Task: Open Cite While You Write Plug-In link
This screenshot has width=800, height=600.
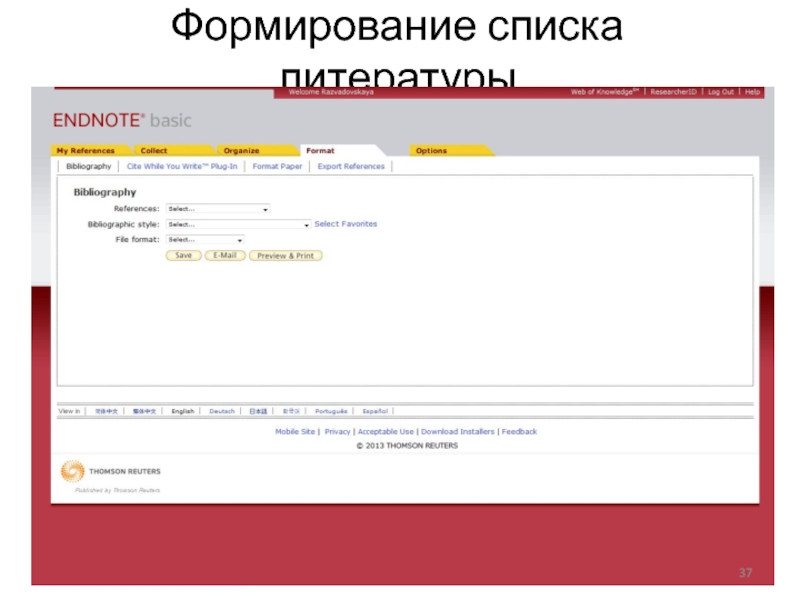Action: [x=182, y=166]
